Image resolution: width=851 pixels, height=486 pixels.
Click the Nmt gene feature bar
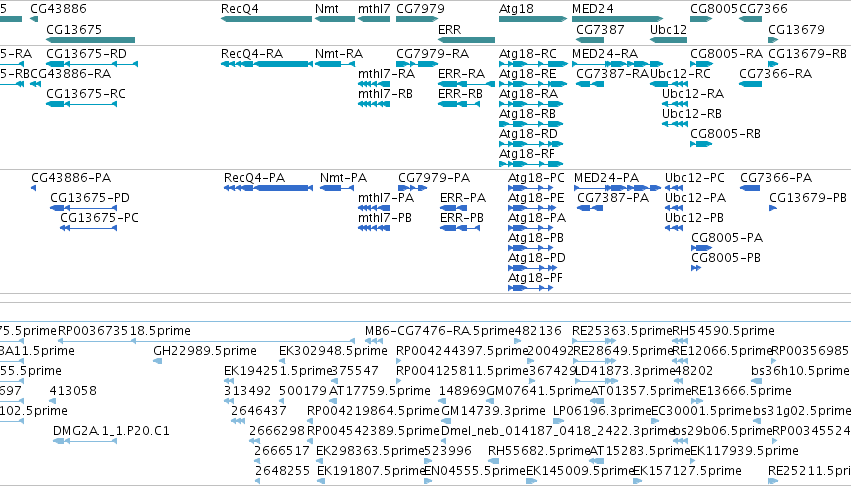(x=335, y=19)
